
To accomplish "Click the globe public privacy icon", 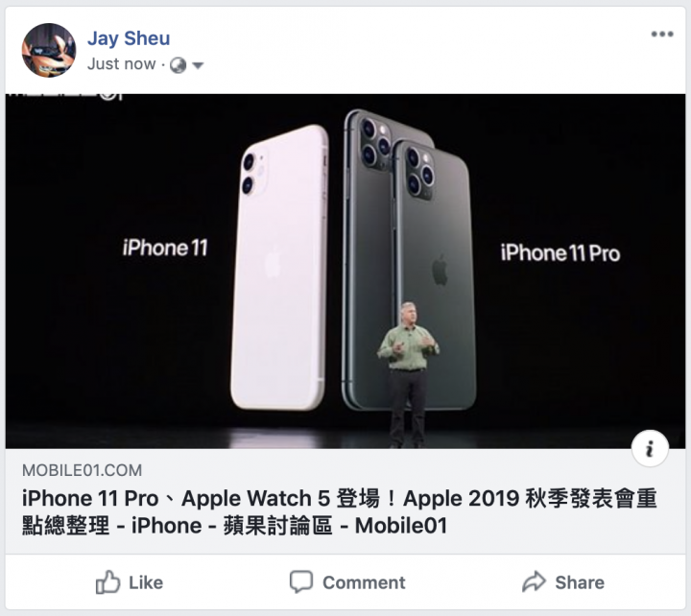I will pyautogui.click(x=179, y=65).
